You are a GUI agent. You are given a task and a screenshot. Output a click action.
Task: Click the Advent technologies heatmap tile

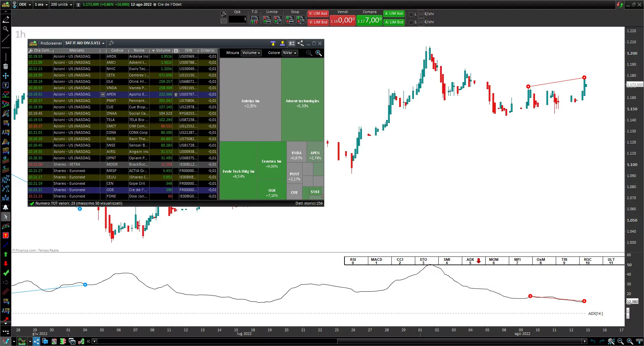302,101
